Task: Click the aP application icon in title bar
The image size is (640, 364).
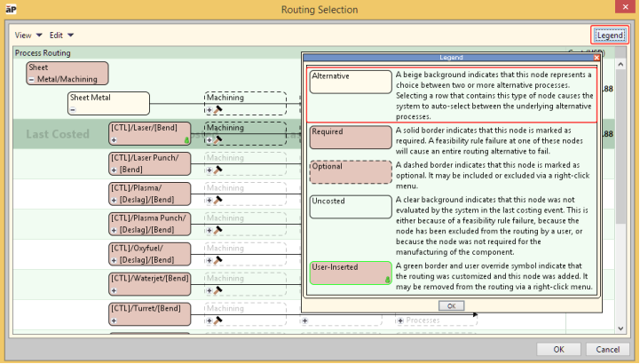Action: click(10, 10)
